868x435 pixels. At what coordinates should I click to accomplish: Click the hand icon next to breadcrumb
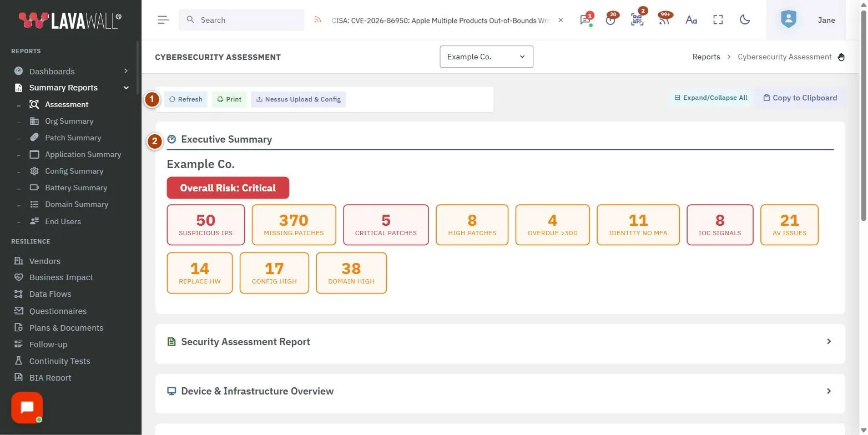[x=841, y=57]
